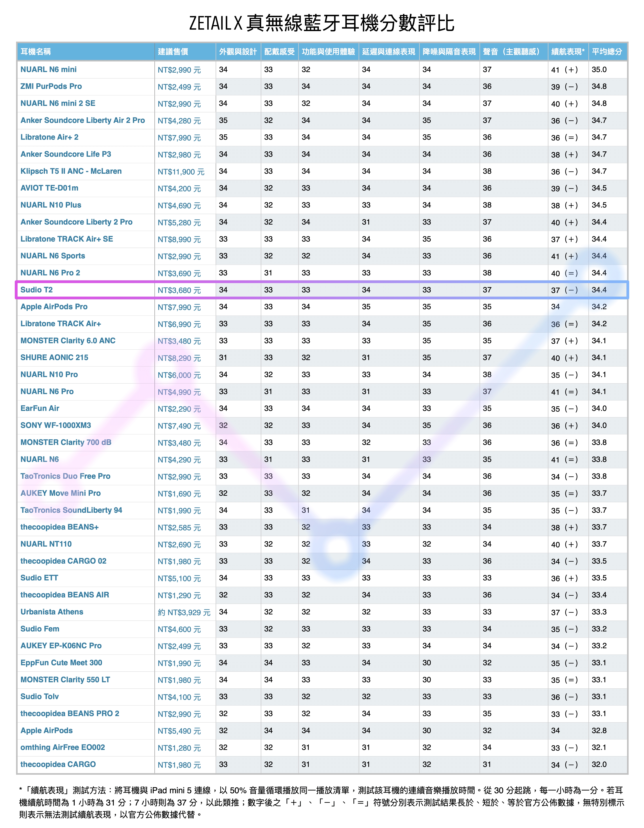Open the AUKEY Move Mini Pro link
Image resolution: width=644 pixels, height=828 pixels.
(61, 493)
